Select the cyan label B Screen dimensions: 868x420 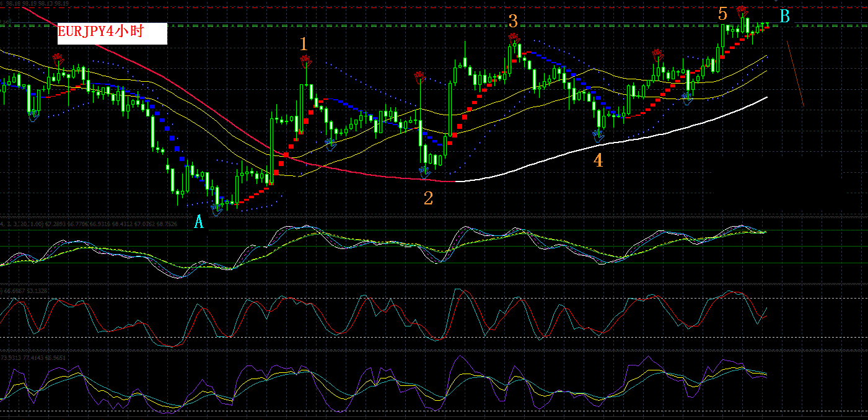click(784, 17)
